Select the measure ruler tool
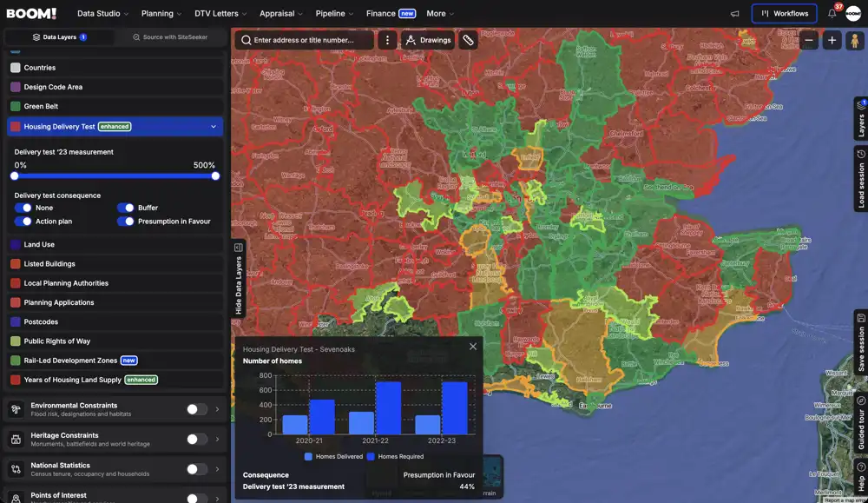Screen dimensions: 868x503 (469, 40)
